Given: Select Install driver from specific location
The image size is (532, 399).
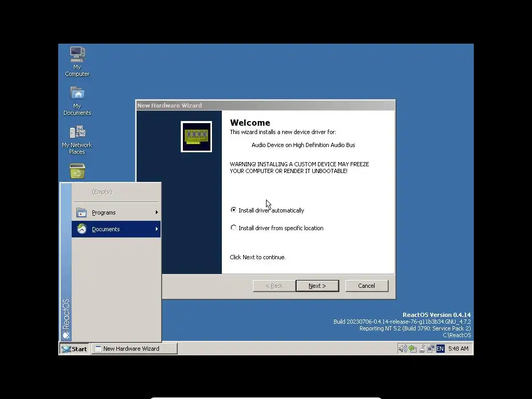Looking at the screenshot, I should coord(276,228).
